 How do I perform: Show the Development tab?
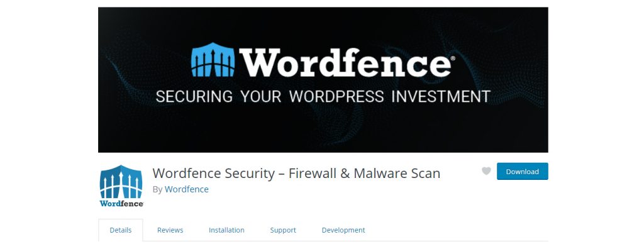(x=343, y=230)
